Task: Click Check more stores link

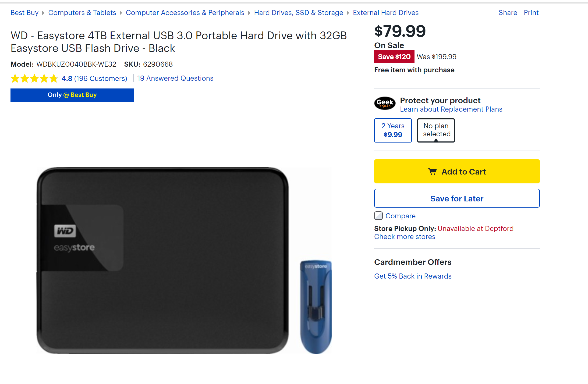Action: [405, 237]
